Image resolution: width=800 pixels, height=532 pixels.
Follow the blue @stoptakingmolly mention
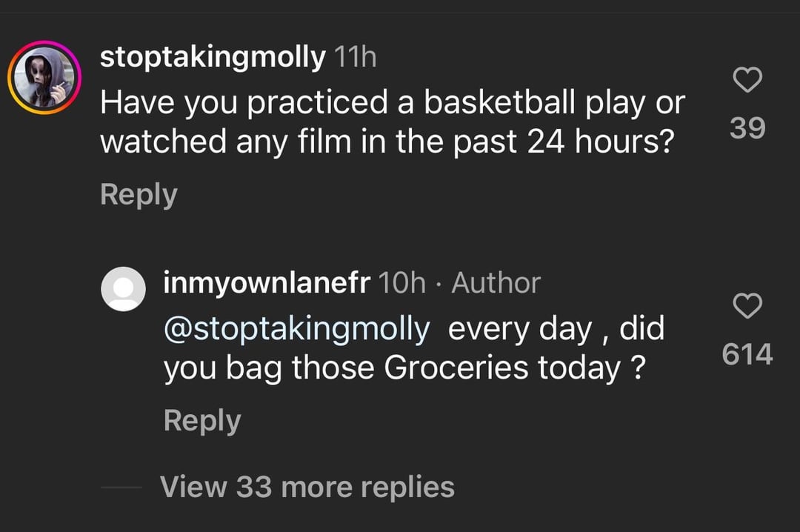[296, 328]
